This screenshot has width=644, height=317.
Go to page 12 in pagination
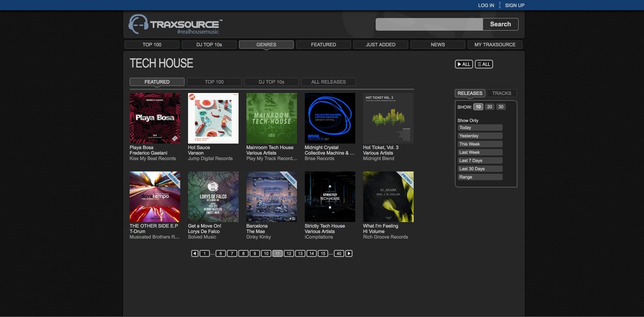pos(289,254)
